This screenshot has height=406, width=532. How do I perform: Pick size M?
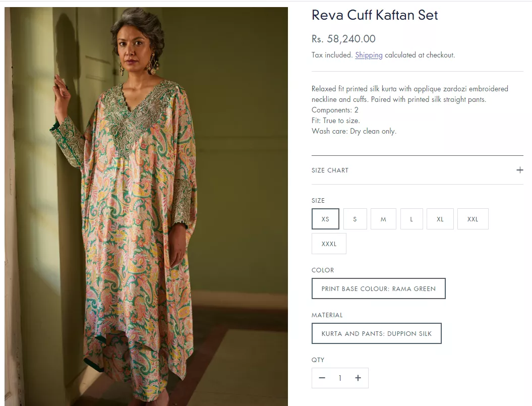[383, 219]
